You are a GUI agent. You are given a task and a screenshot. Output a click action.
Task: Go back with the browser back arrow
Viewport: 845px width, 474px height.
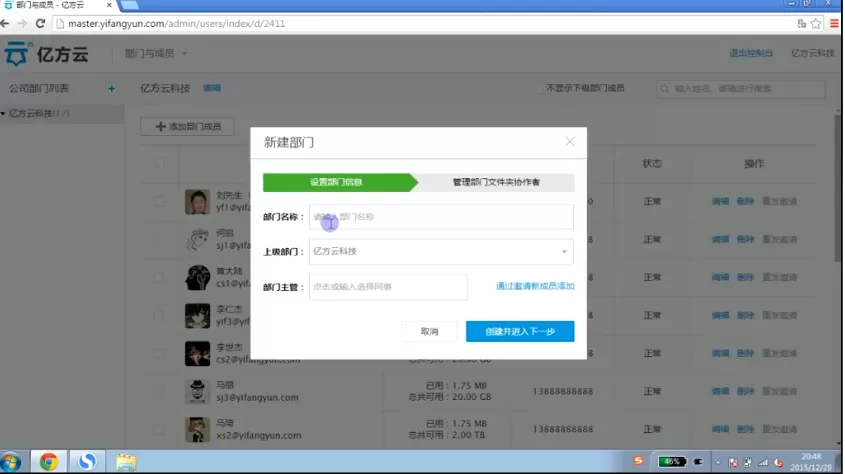pos(5,23)
